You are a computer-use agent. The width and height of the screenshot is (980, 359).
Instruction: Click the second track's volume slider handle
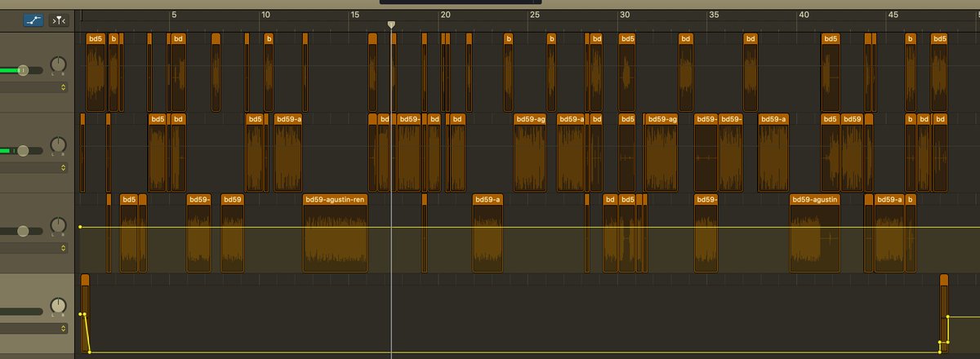pos(23,151)
